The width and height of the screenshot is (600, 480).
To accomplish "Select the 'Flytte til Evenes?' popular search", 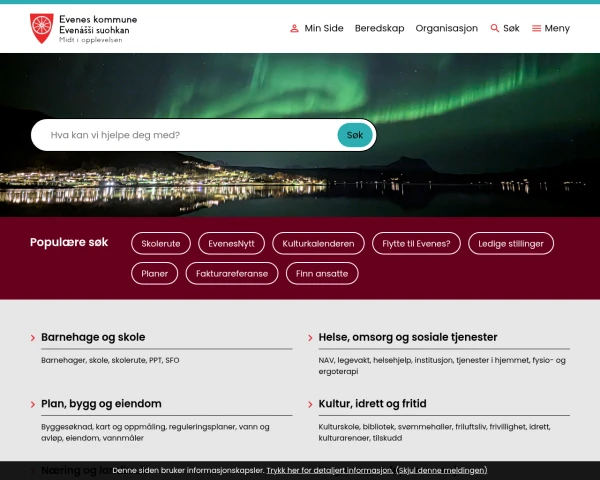I will (x=416, y=243).
